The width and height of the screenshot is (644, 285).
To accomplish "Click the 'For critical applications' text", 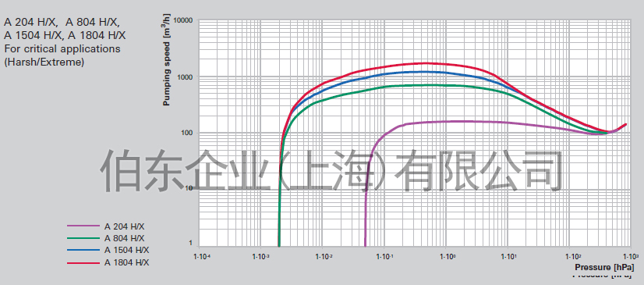I will (x=62, y=49).
